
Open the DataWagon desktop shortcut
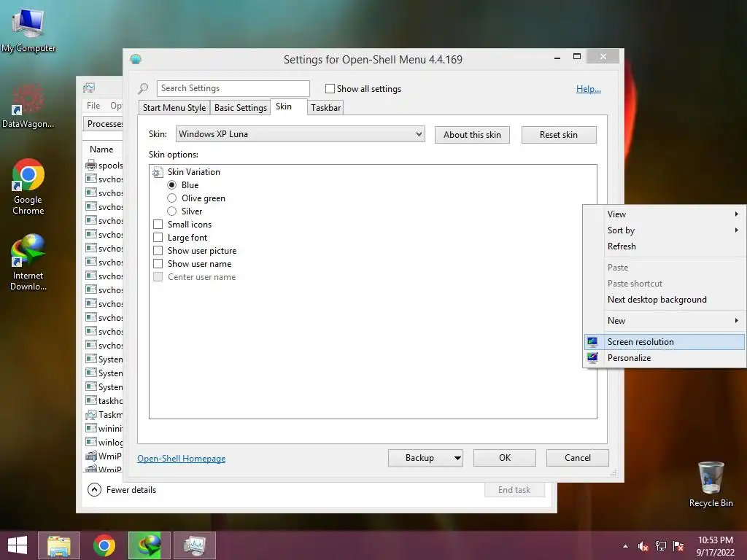tap(28, 106)
